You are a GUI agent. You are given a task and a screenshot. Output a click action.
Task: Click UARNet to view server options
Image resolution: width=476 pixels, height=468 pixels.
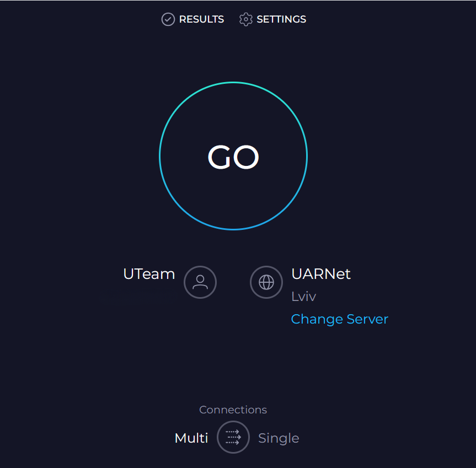(321, 274)
